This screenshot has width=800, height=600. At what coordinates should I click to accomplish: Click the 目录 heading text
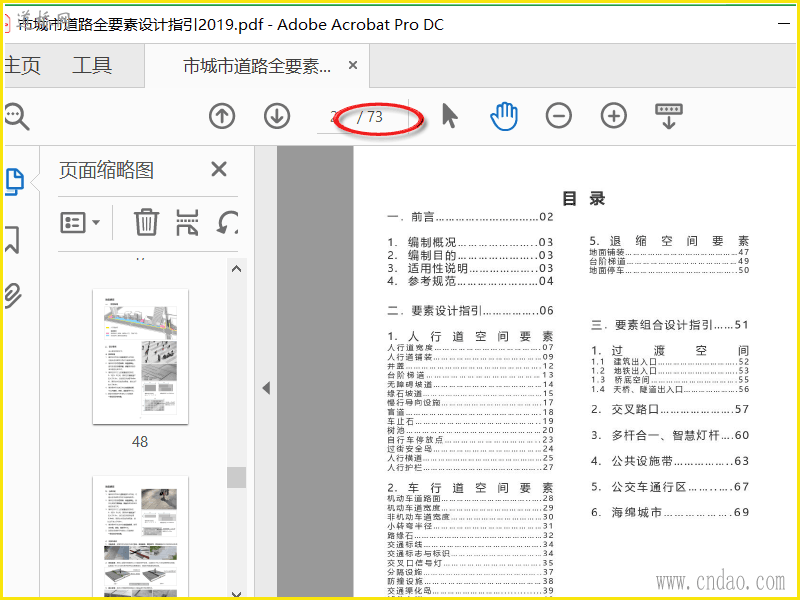pos(584,198)
